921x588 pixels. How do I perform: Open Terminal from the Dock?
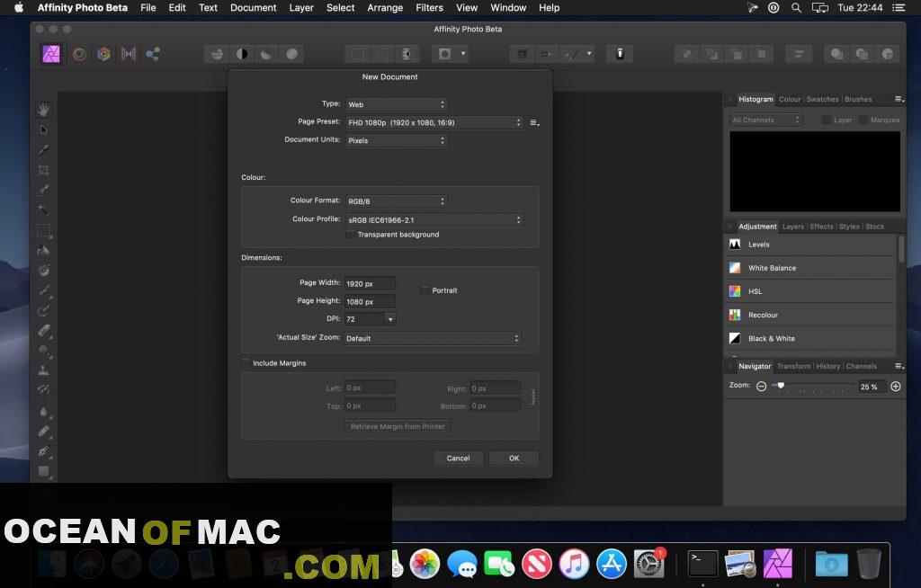(702, 564)
